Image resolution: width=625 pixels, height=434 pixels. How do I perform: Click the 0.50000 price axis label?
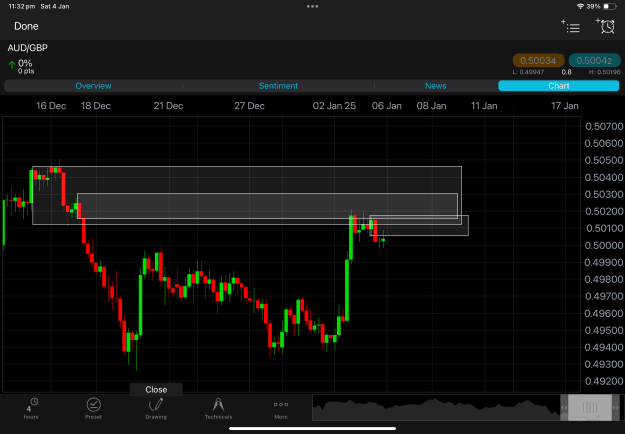[604, 245]
